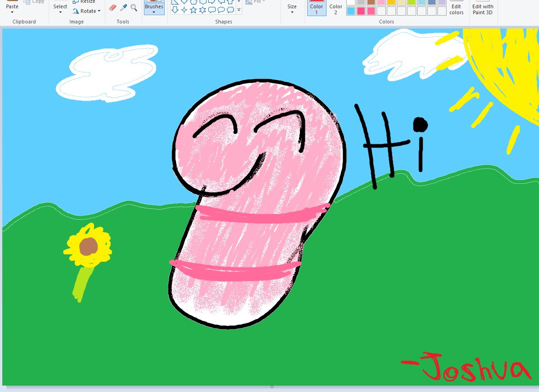Pick the lavender color swatch

tap(442, 2)
